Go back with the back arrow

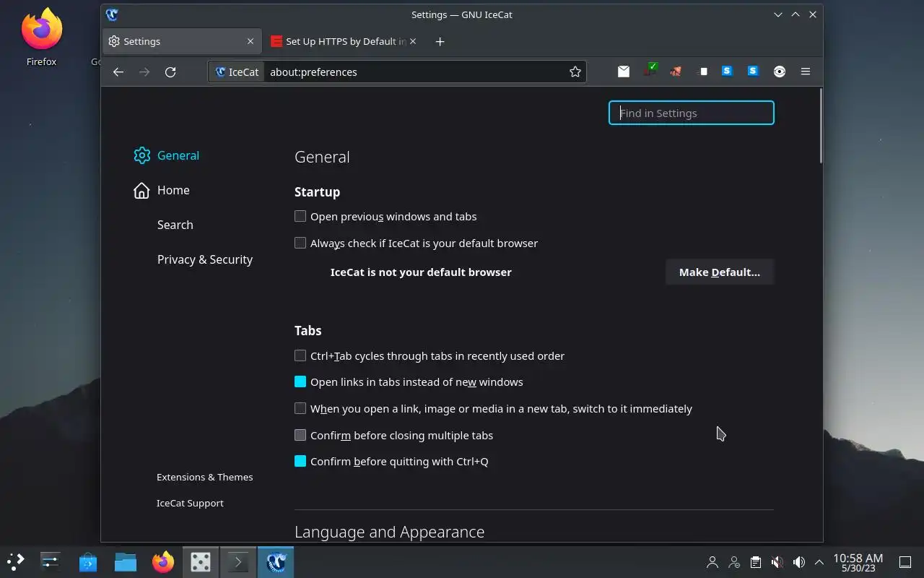click(x=118, y=72)
